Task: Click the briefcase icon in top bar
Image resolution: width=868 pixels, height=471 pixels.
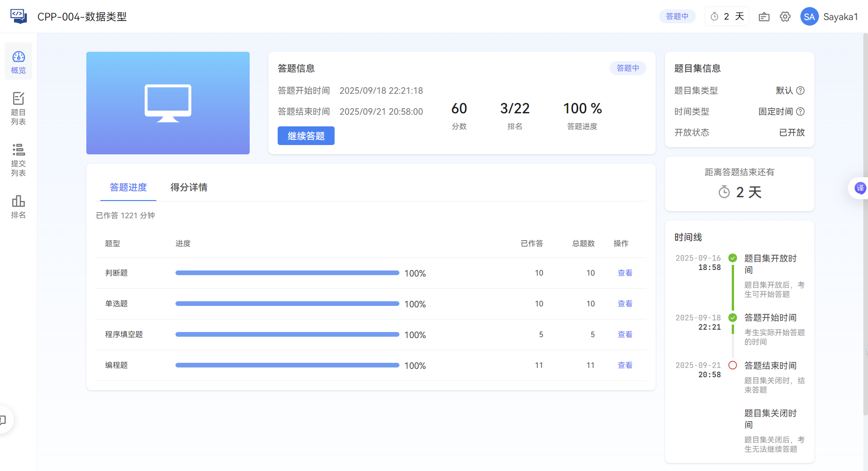Action: coord(764,17)
